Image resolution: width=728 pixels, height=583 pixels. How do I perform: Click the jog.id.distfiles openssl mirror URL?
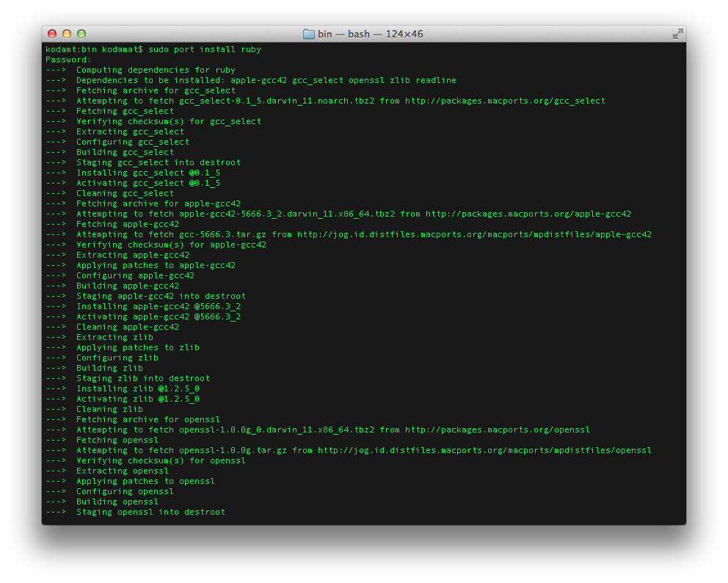click(x=484, y=450)
